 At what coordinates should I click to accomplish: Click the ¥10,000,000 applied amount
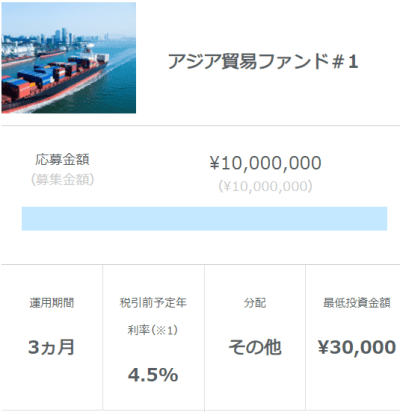pyautogui.click(x=266, y=163)
